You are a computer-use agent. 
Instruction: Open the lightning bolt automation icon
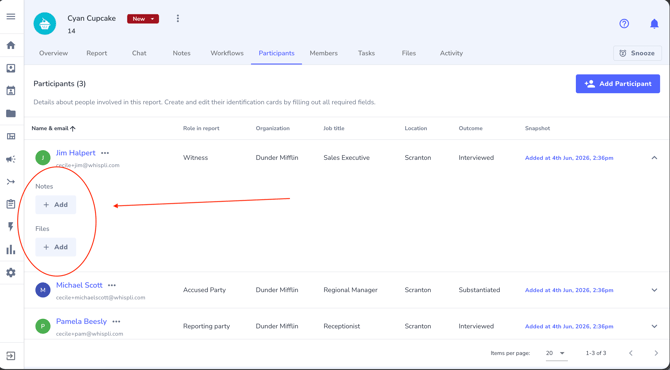coord(11,227)
